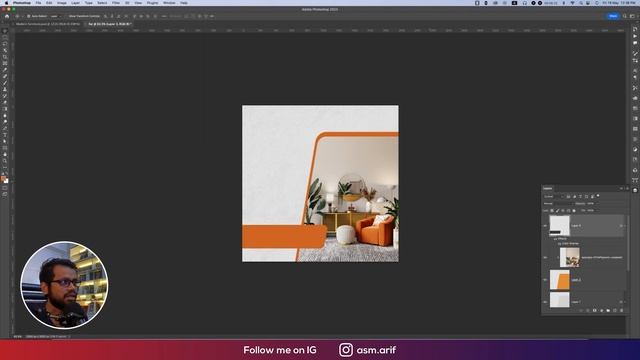Create new group in Layers panel

coord(608,311)
